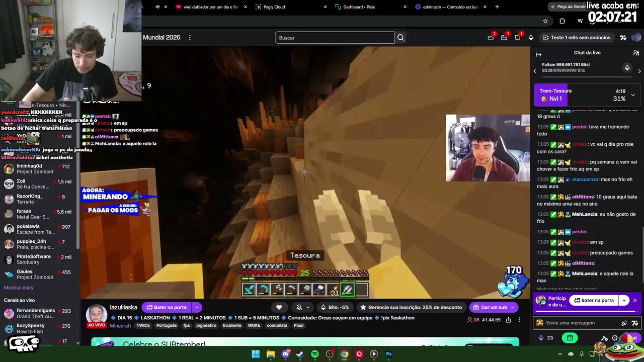Screen dimensions: 644x362
Task: Open the moderator sword tools icon
Action: tap(605, 338)
